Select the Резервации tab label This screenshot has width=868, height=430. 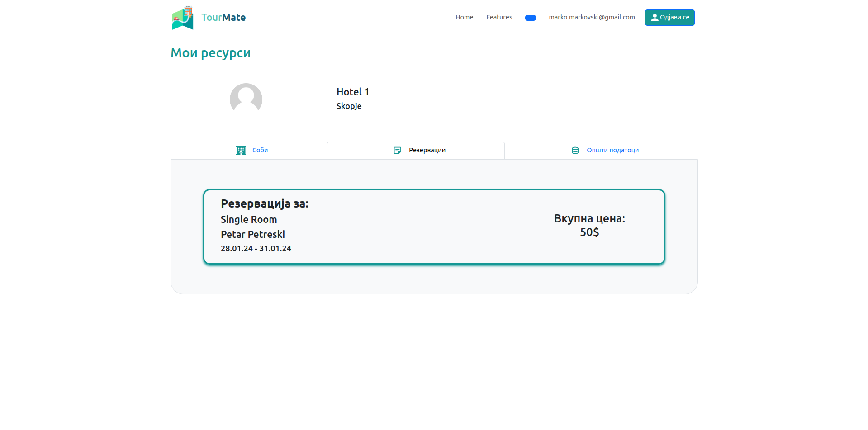click(x=427, y=150)
